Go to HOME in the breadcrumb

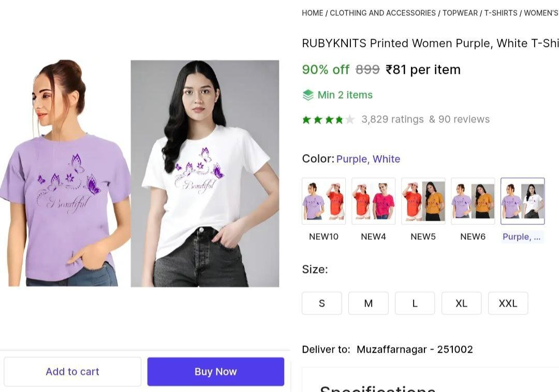(313, 13)
